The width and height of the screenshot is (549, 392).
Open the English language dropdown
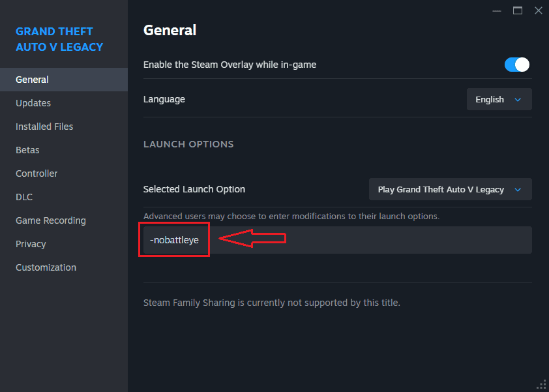(499, 100)
